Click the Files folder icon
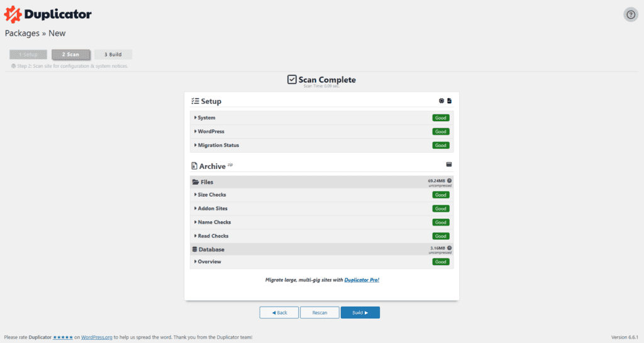The height and width of the screenshot is (343, 644). coord(196,182)
